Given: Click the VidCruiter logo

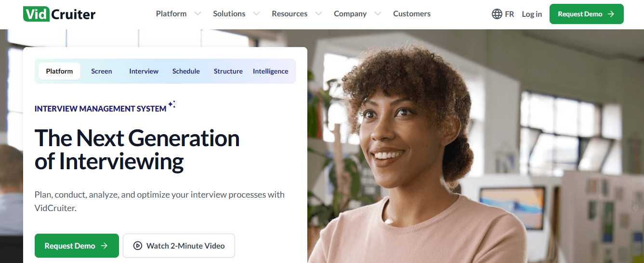Looking at the screenshot, I should tap(59, 14).
